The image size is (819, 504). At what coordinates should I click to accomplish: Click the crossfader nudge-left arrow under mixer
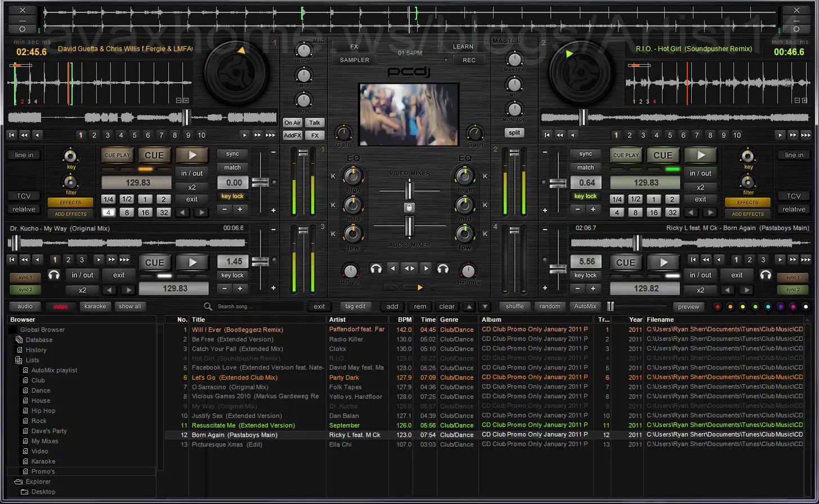coord(393,268)
